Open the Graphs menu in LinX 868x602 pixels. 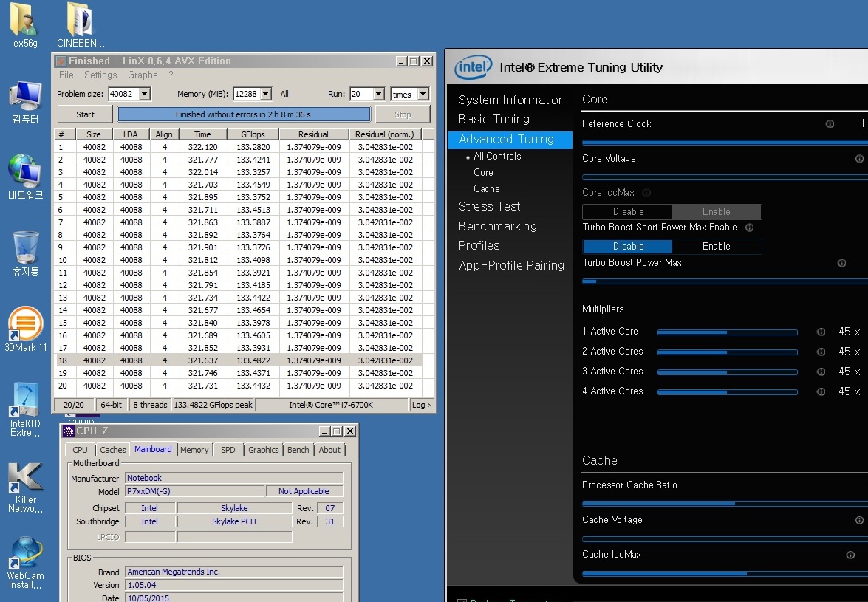click(143, 75)
